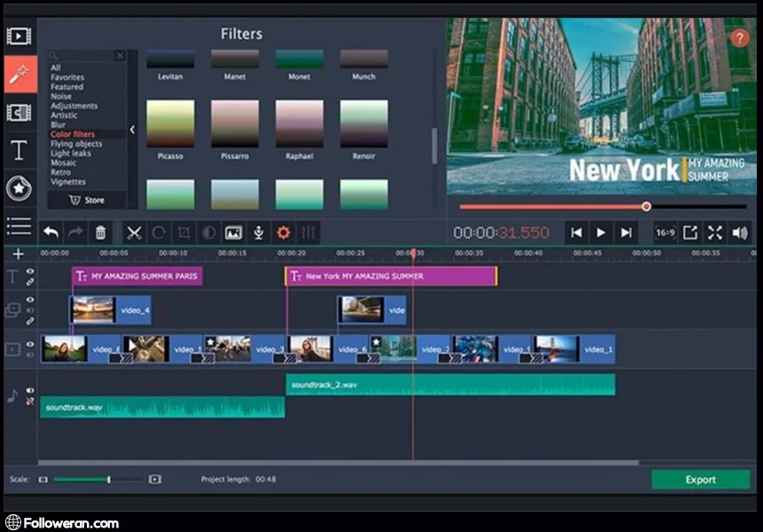Open the Transitions panel in left sidebar
Screen dimensions: 763x532
[x=19, y=112]
